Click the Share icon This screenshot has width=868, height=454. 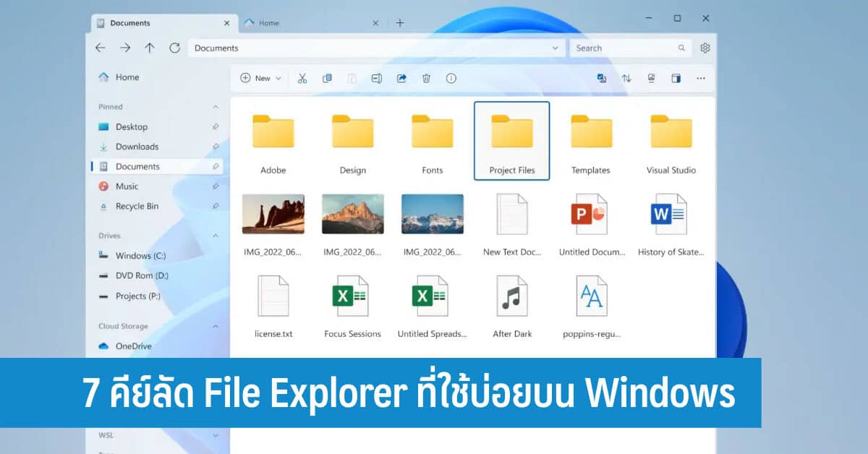pos(402,78)
